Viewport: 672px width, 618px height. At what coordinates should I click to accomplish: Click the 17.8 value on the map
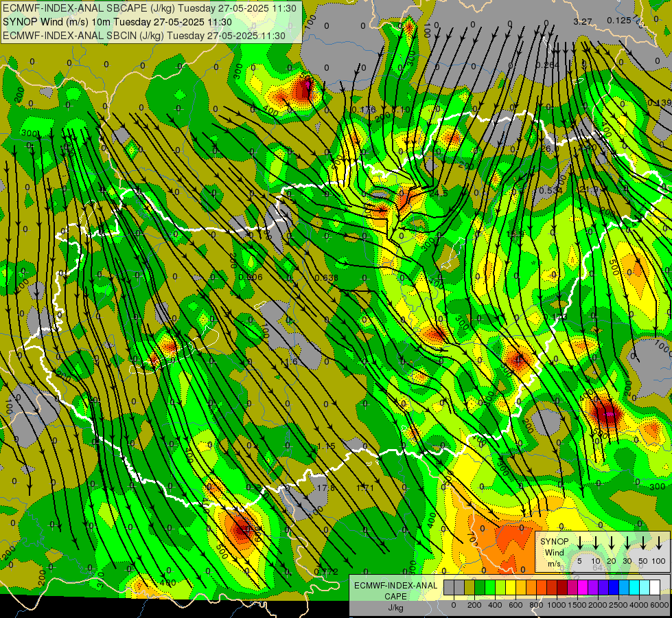[326, 488]
